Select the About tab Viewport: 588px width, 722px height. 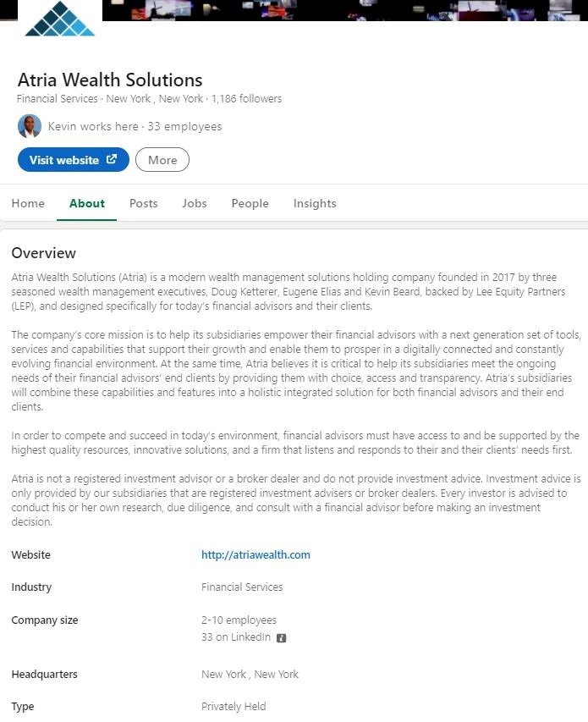click(87, 203)
